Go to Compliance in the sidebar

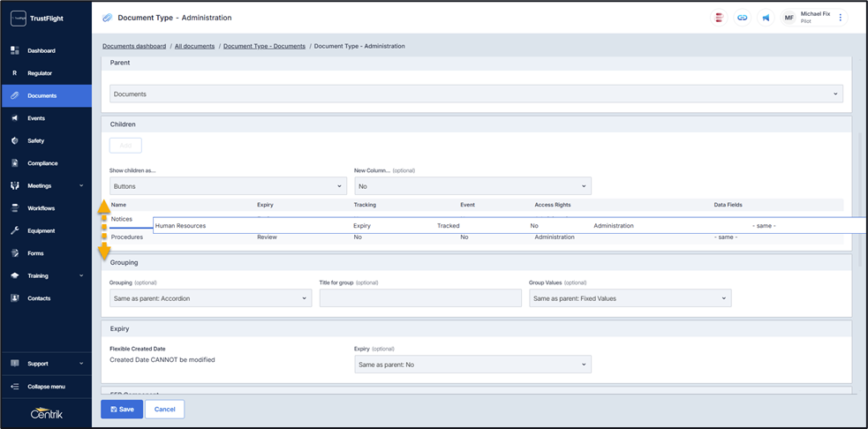coord(42,163)
